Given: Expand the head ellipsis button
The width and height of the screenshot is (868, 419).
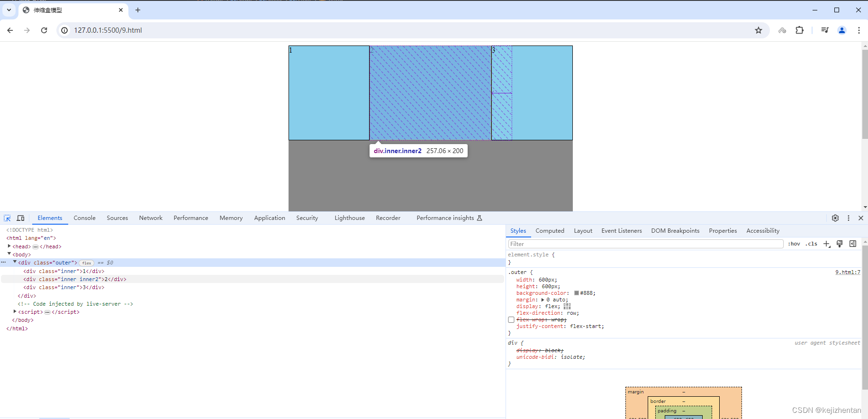Looking at the screenshot, I should pyautogui.click(x=36, y=246).
